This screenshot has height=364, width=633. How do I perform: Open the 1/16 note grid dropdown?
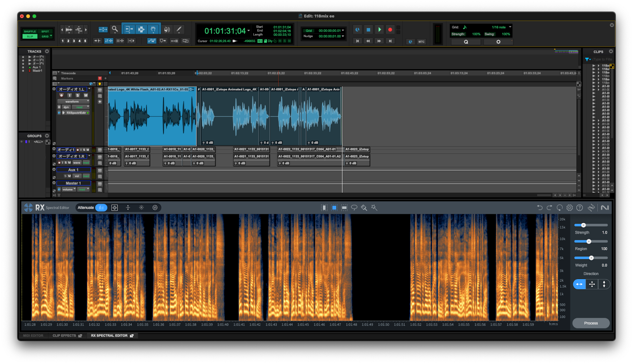[501, 27]
